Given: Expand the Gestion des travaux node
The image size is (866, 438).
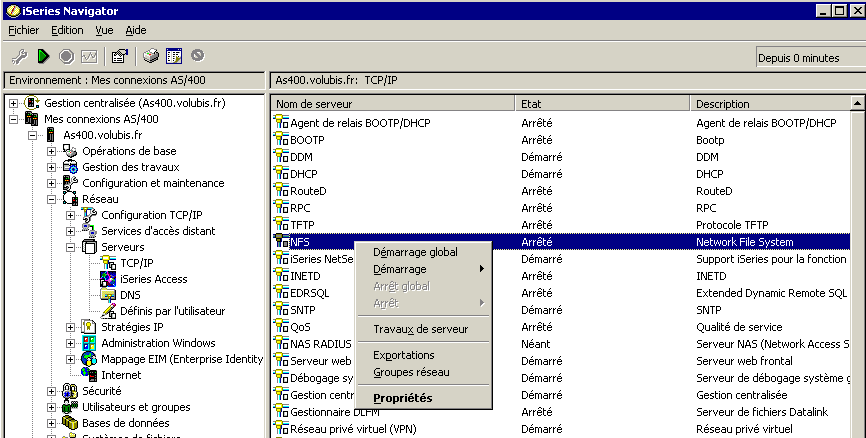Looking at the screenshot, I should coord(51,167).
